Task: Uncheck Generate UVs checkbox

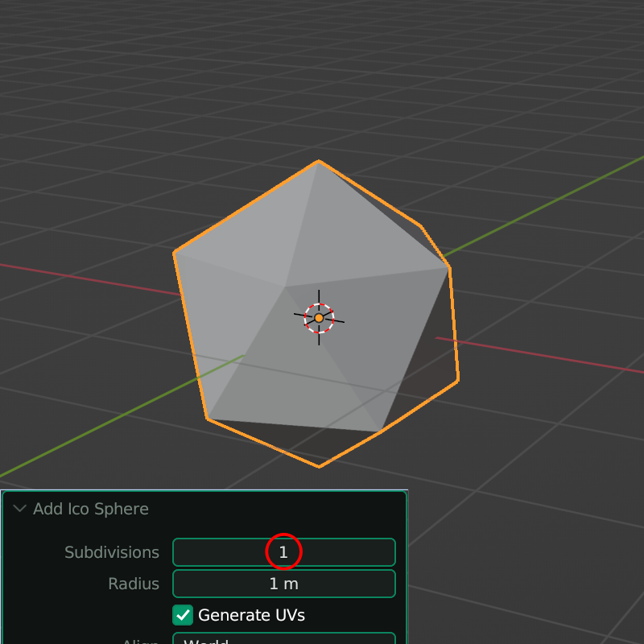Action: point(183,615)
